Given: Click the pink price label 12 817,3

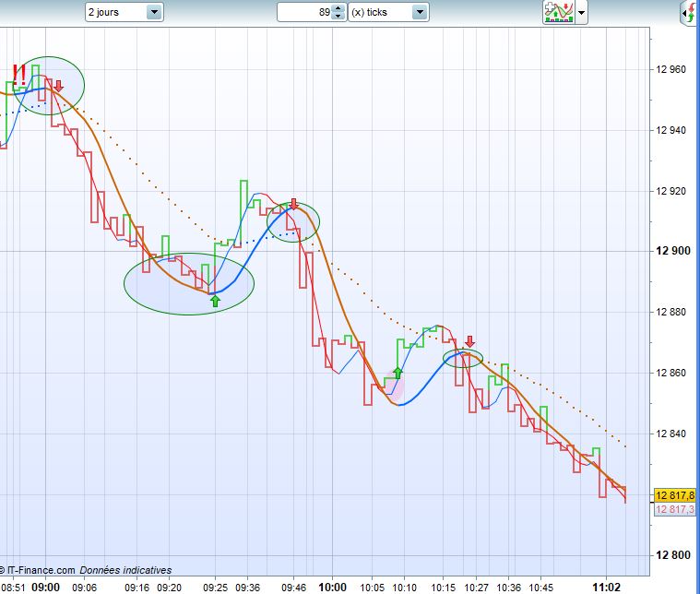Looking at the screenshot, I should pos(675,509).
